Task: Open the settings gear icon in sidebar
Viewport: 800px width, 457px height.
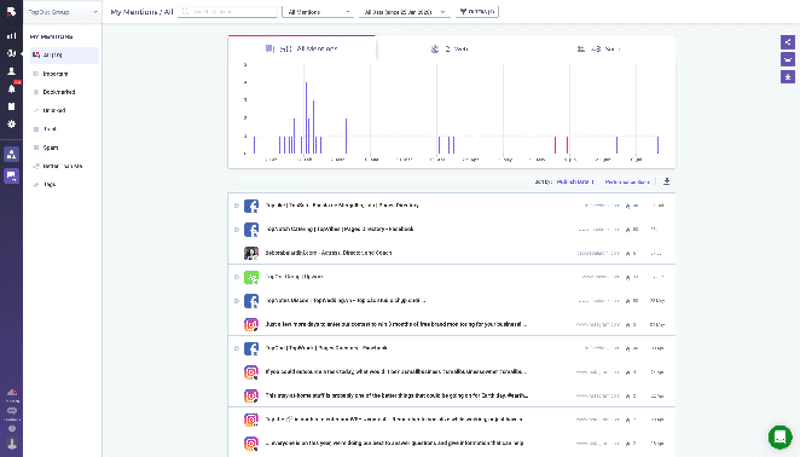Action: coord(11,123)
